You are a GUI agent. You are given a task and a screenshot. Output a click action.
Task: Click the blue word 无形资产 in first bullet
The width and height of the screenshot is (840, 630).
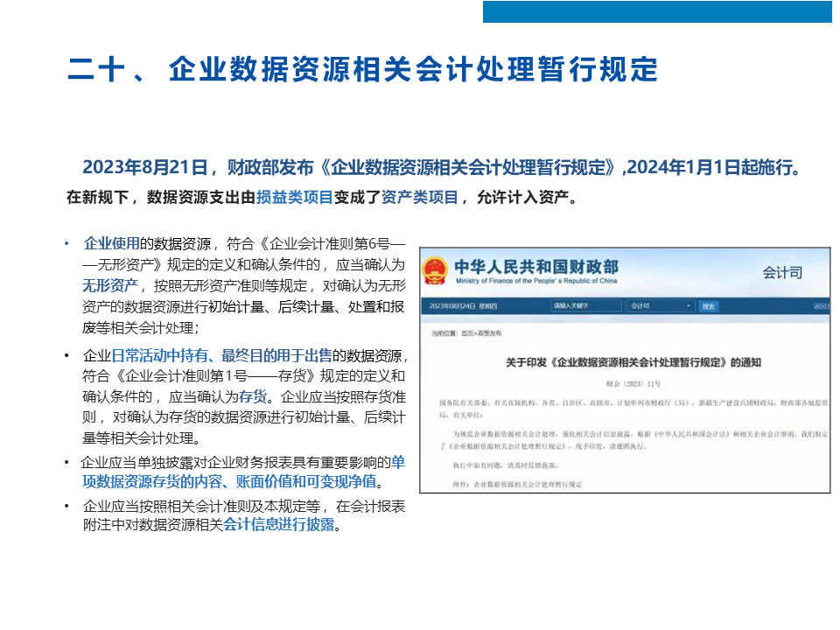[x=110, y=285]
